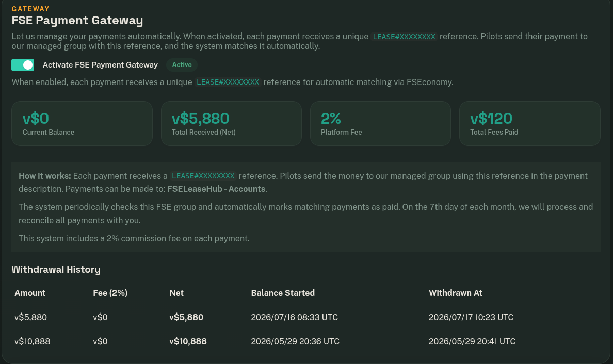Click the v$5,880 amount cell
This screenshot has height=364, width=613.
[x=30, y=317]
